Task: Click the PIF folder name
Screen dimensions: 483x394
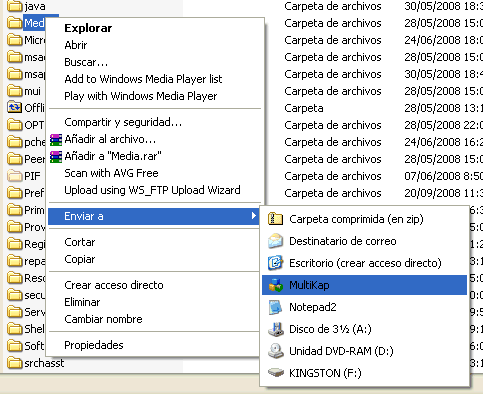Action: click(32, 176)
